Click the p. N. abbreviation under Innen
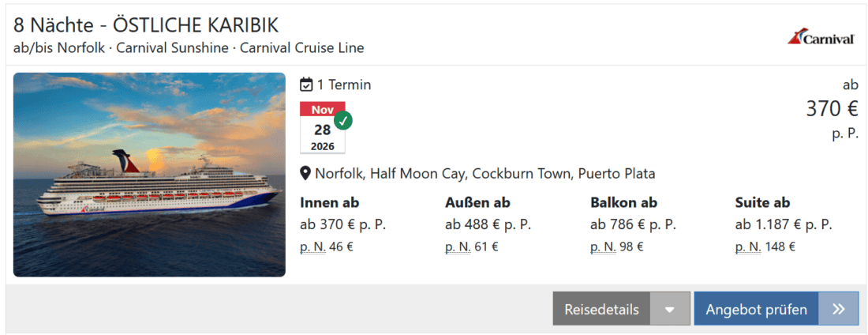The image size is (868, 335). pos(312,247)
